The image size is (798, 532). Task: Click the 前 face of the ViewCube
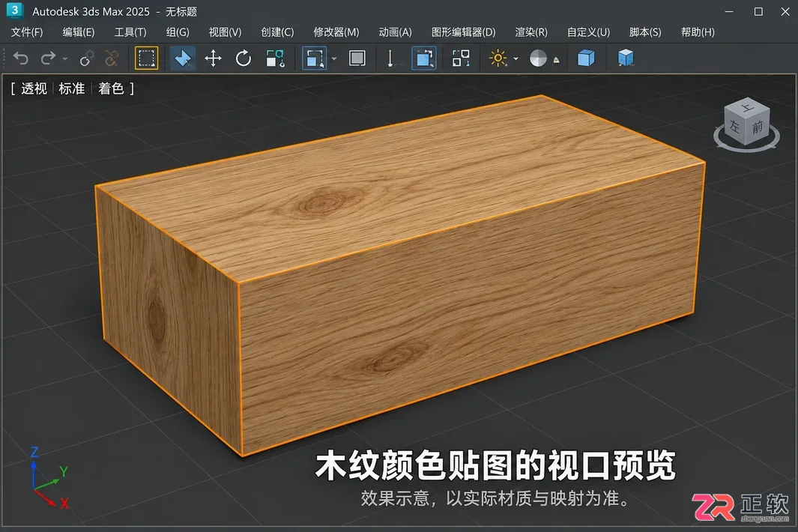click(x=758, y=127)
